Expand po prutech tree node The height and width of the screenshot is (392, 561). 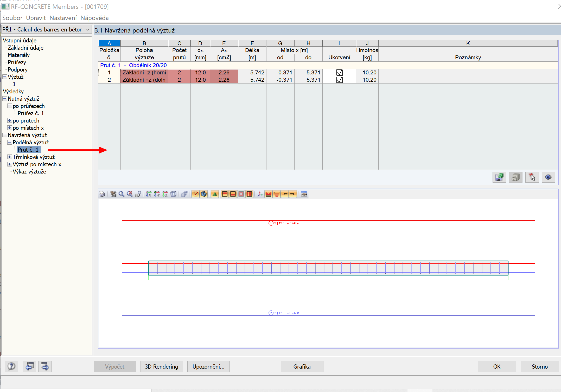10,120
